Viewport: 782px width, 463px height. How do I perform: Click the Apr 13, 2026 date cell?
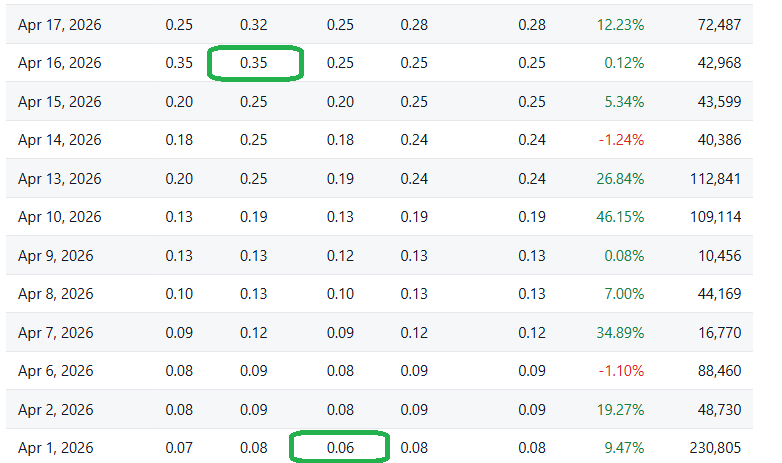(59, 179)
